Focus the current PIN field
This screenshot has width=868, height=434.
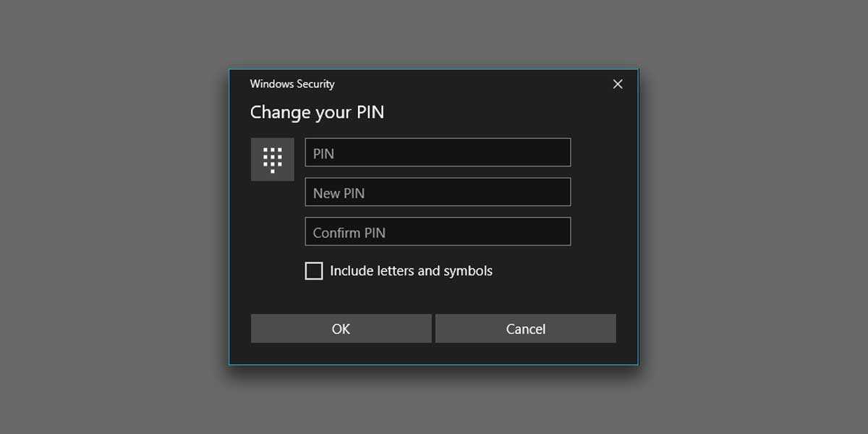(x=438, y=153)
